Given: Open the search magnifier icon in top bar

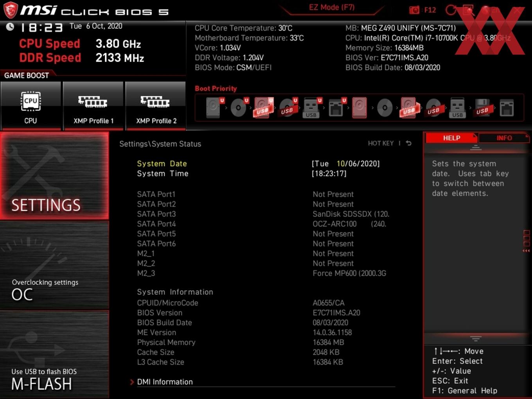Looking at the screenshot, I should coord(468,10).
